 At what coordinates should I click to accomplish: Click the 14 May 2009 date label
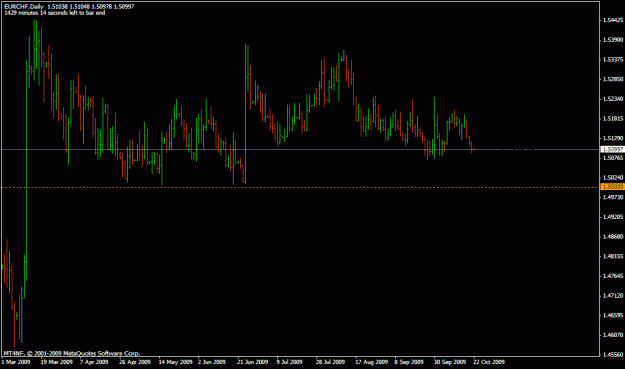coord(175,362)
